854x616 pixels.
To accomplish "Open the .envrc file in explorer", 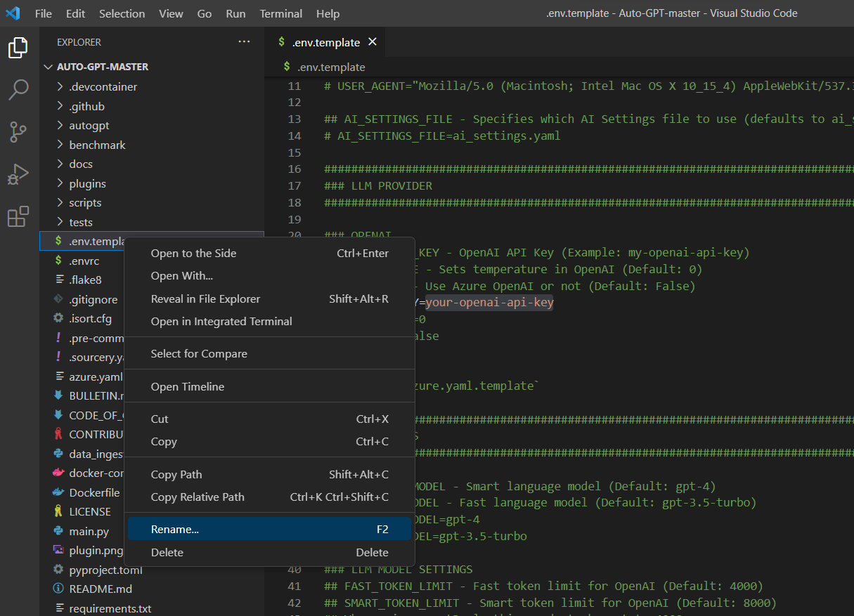I will pyautogui.click(x=84, y=261).
